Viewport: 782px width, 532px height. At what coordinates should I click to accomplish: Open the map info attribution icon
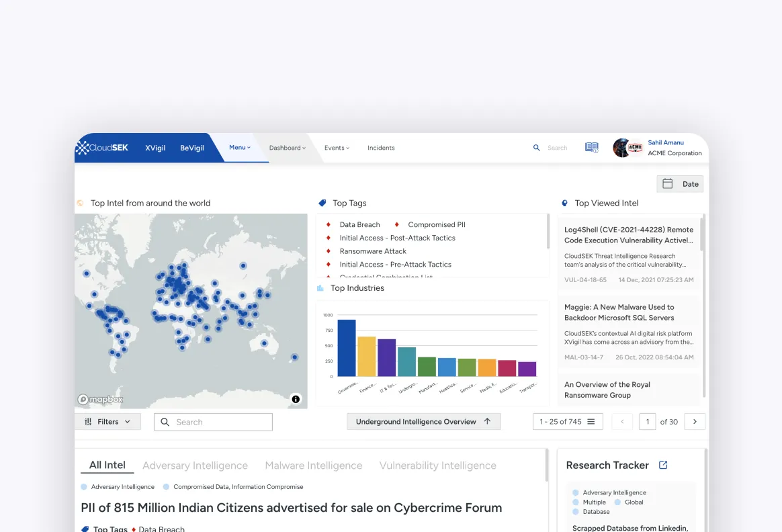point(296,399)
